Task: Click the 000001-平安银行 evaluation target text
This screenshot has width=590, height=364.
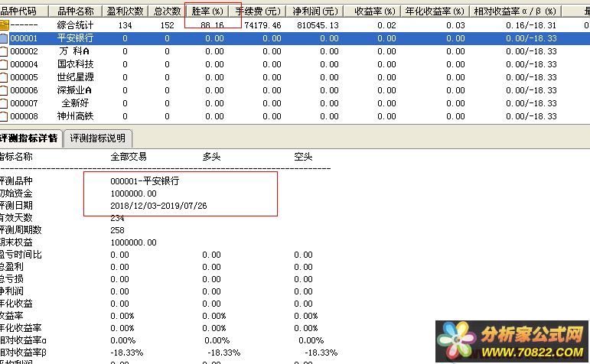Action: pyautogui.click(x=145, y=181)
